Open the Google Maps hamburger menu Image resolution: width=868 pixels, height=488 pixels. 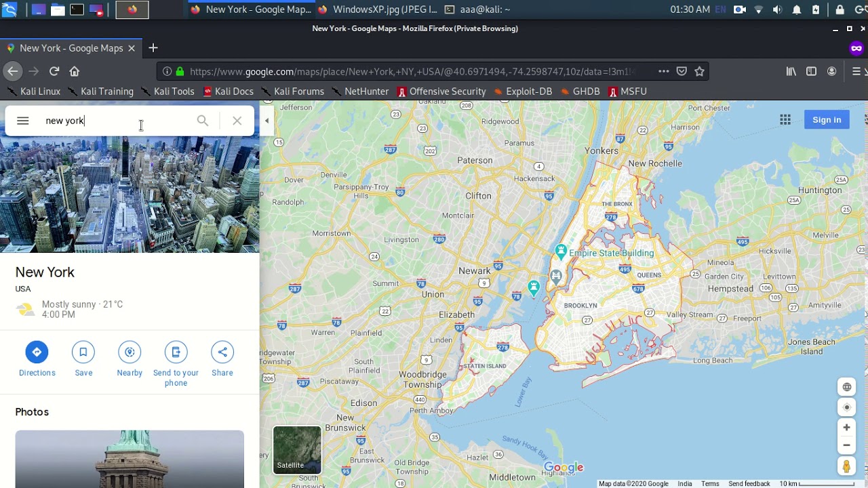pos(22,121)
